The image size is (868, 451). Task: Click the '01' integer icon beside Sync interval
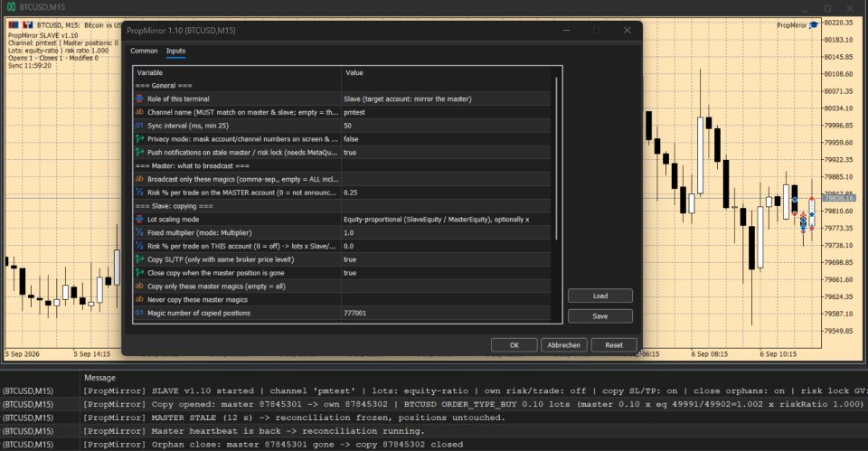[139, 126]
